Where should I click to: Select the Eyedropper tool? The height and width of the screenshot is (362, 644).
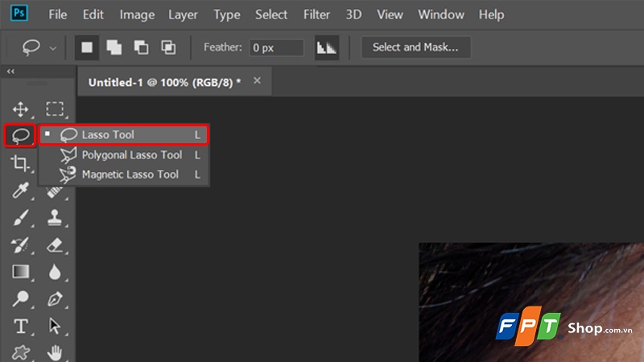(x=20, y=190)
